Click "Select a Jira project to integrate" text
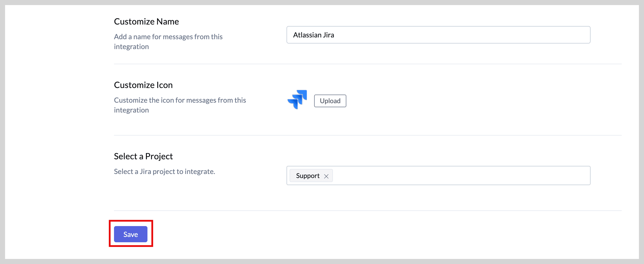The height and width of the screenshot is (264, 644). [x=164, y=172]
